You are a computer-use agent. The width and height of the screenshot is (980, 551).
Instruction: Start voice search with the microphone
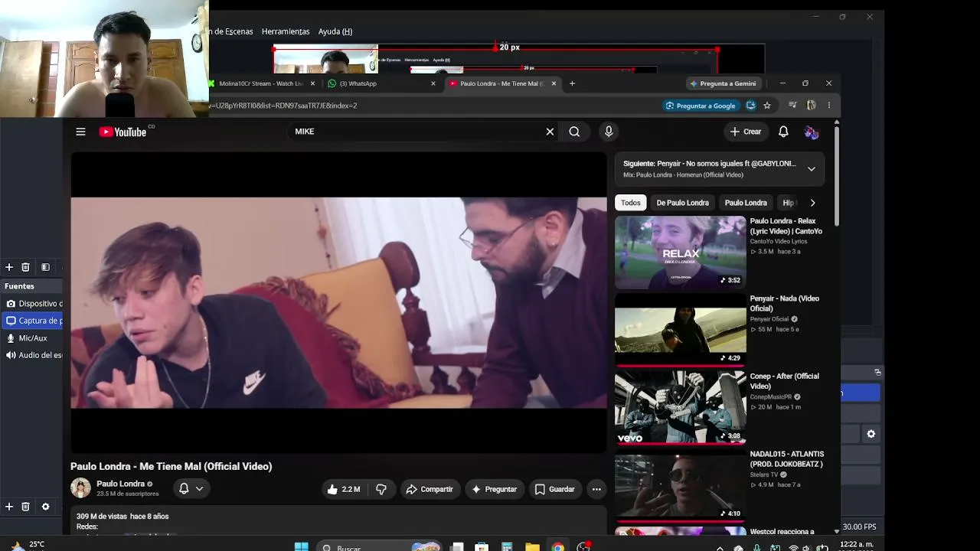pyautogui.click(x=609, y=132)
